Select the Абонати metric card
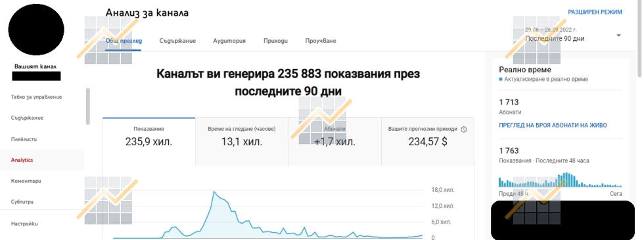The image size is (644, 240). [x=334, y=142]
